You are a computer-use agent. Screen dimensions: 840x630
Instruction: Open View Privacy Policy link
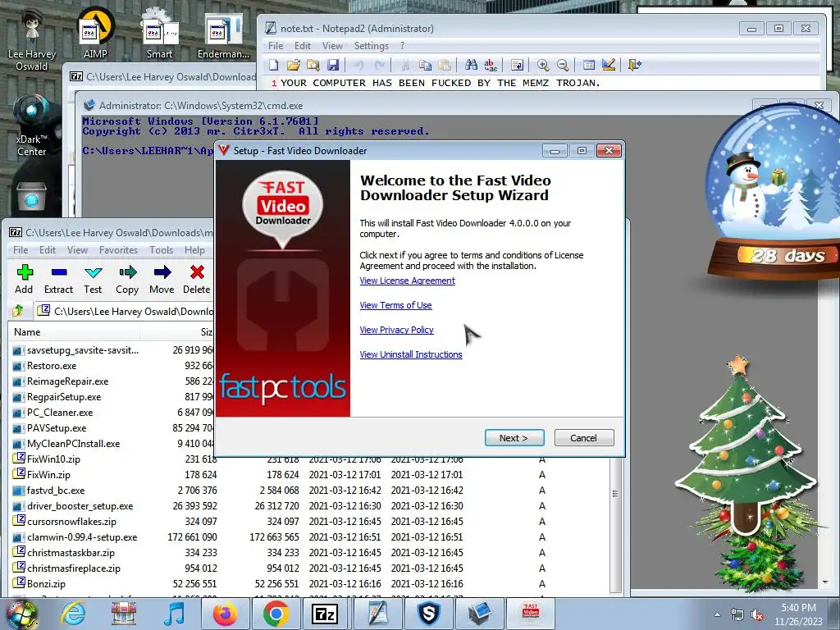click(396, 330)
